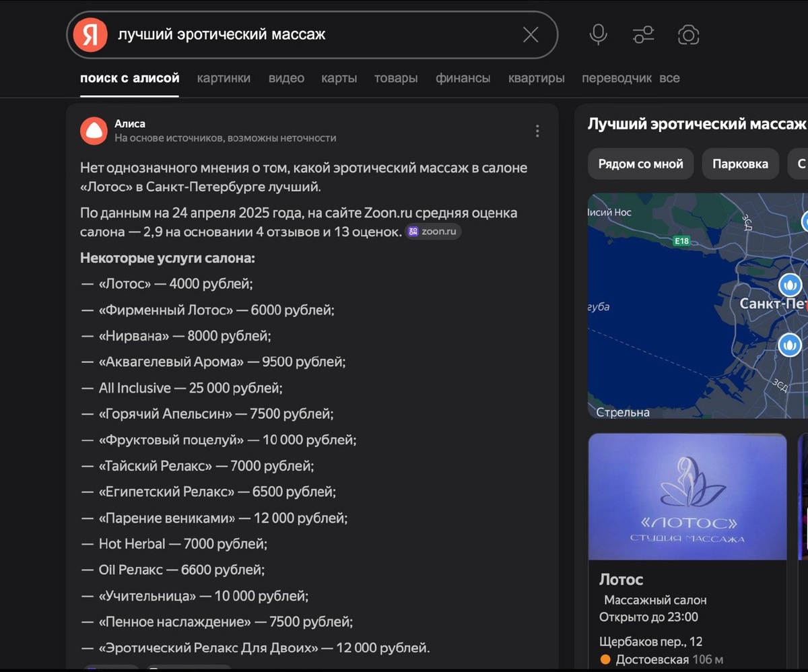Open the Лотос salon photo thumbnail
Image resolution: width=808 pixels, height=672 pixels.
[x=687, y=496]
